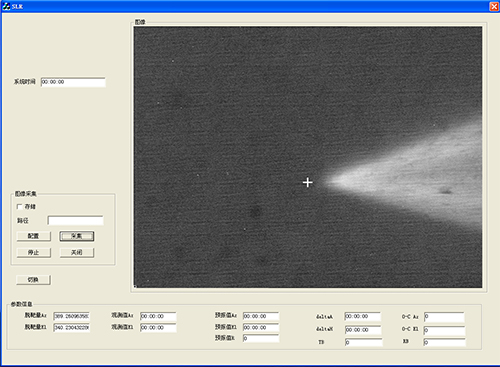Click the 关闭 button
The image size is (500, 367).
[x=77, y=252]
